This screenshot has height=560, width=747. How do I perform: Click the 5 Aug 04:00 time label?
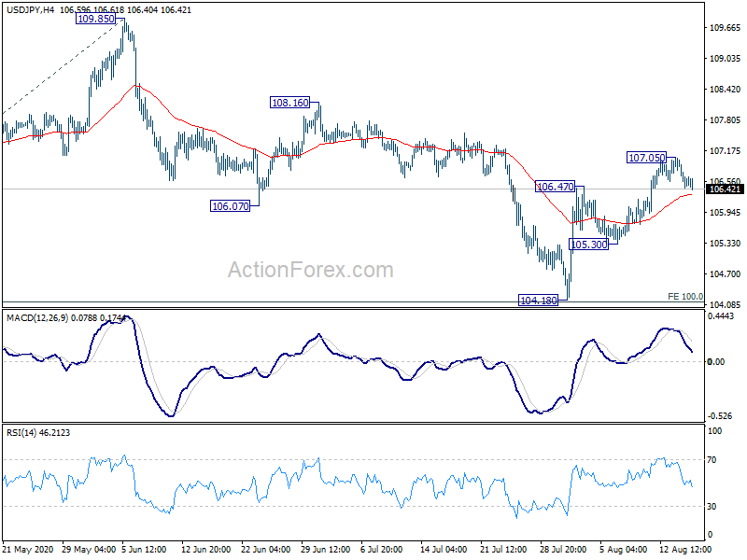click(x=623, y=550)
